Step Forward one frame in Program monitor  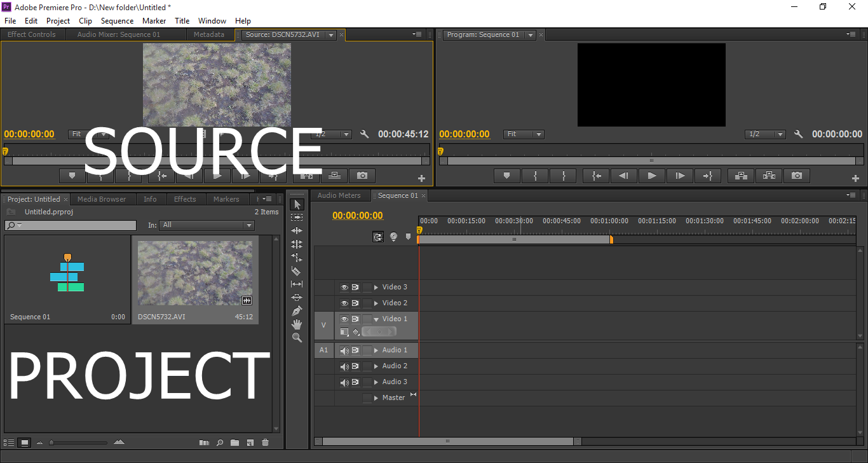(680, 176)
